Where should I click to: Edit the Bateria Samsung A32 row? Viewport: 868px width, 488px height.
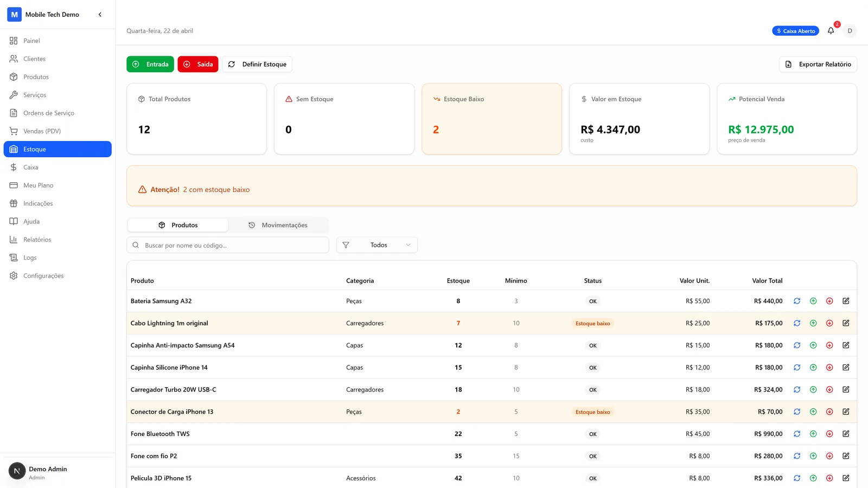pos(846,301)
